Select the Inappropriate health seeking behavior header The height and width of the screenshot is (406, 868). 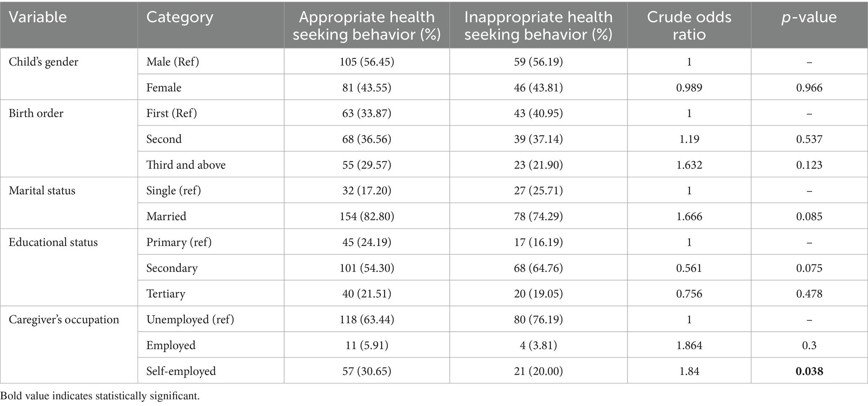click(538, 25)
